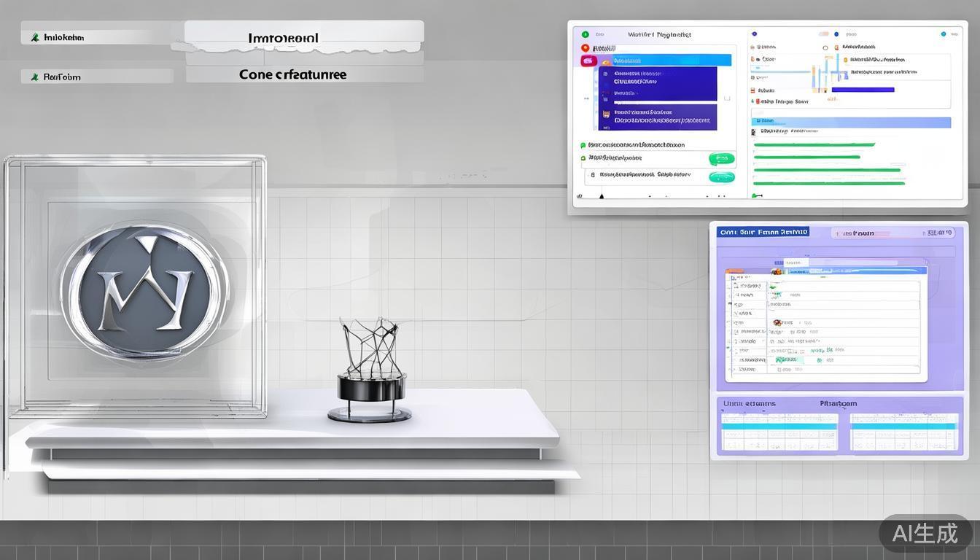The height and width of the screenshot is (560, 980).
Task: Click the silver M logo emblem
Action: pos(144,289)
